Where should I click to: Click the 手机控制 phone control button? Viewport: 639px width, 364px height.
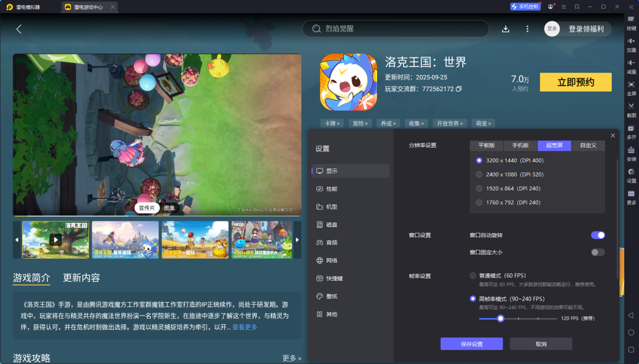525,7
